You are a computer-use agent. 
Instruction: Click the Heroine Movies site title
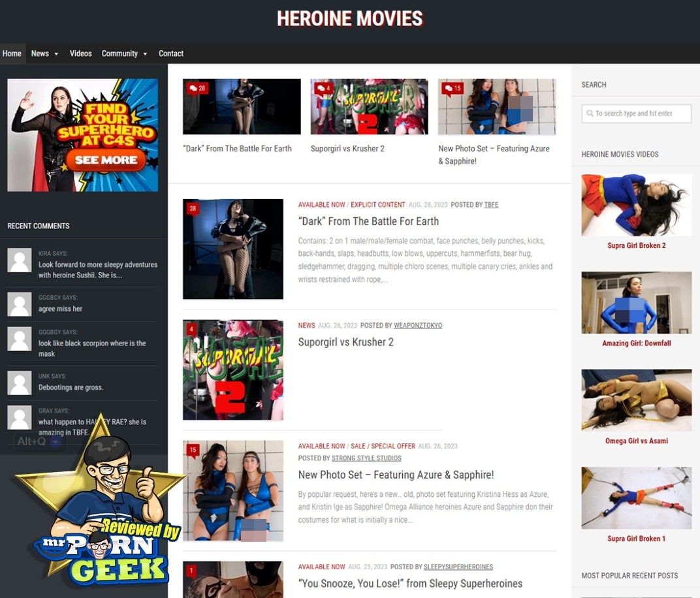point(349,18)
